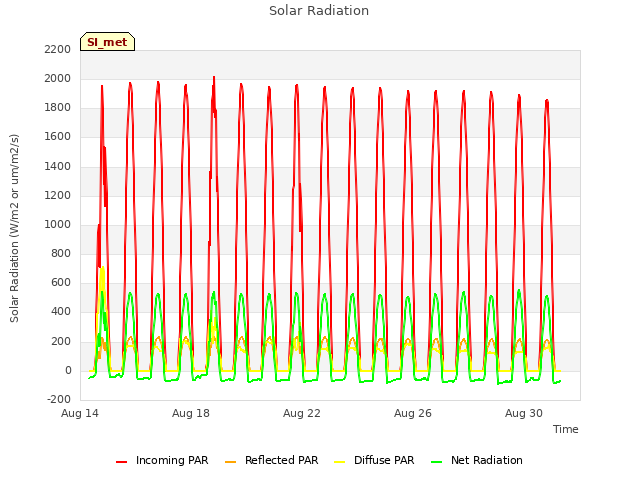Click the 200 y-axis tick label

[61, 341]
